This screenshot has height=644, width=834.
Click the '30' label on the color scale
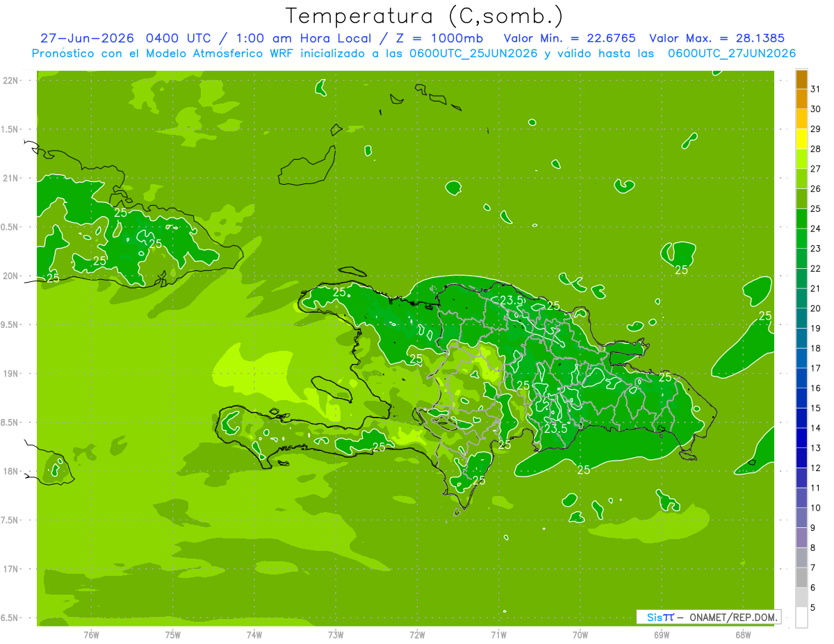pyautogui.click(x=815, y=109)
